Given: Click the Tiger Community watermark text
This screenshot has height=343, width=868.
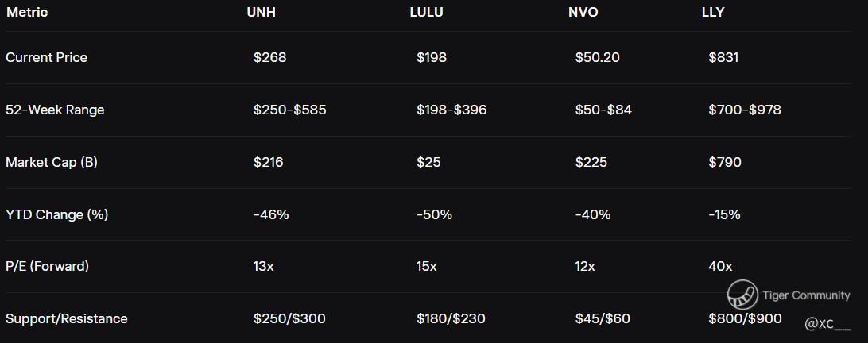Looking at the screenshot, I should tap(806, 295).
